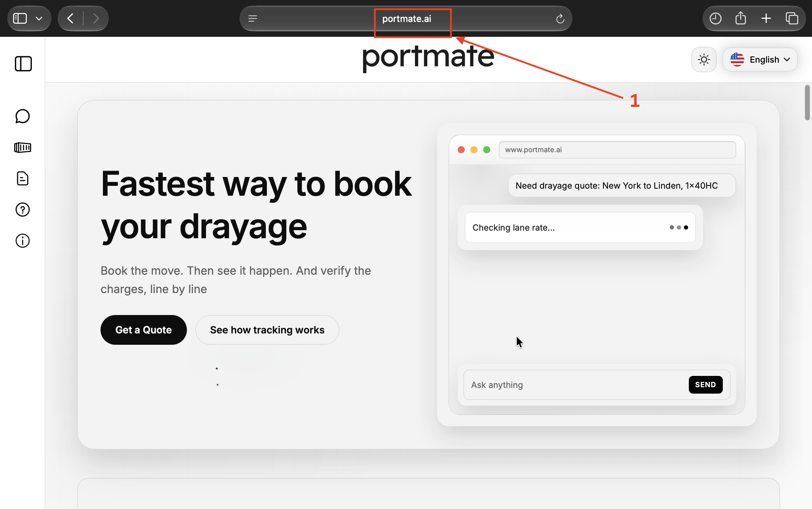Reload the current page
This screenshot has height=509, width=812.
(560, 18)
